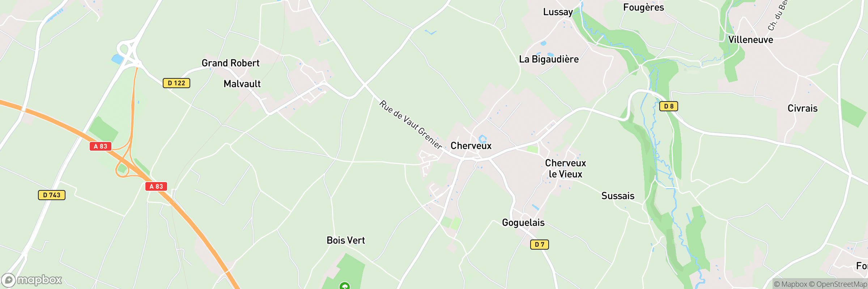Select the Bois Vert label

346,241
